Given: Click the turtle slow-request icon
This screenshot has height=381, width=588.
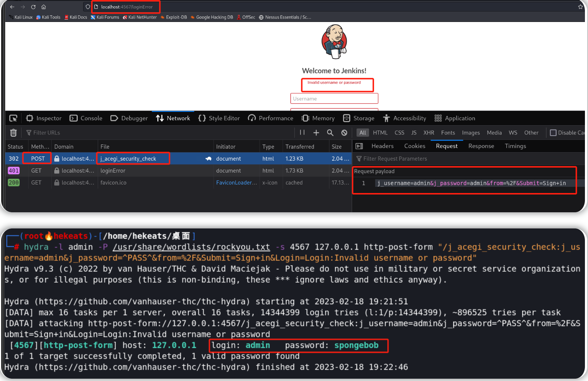Looking at the screenshot, I should 208,159.
